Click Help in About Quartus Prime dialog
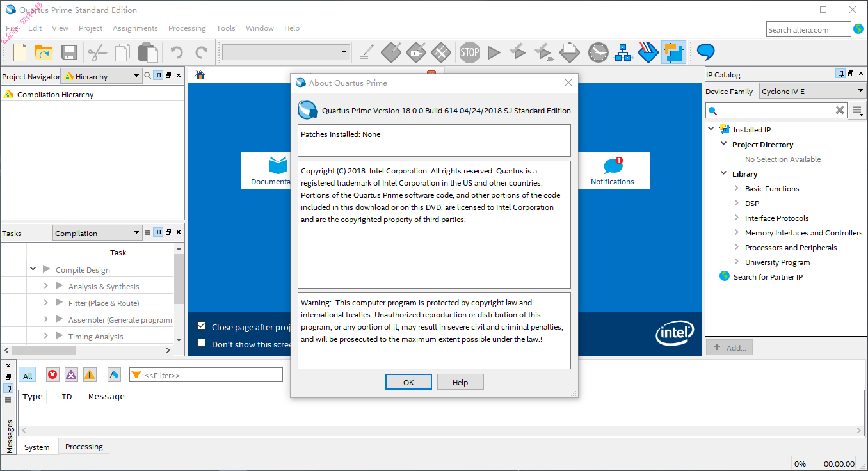The height and width of the screenshot is (471, 868). coord(460,382)
